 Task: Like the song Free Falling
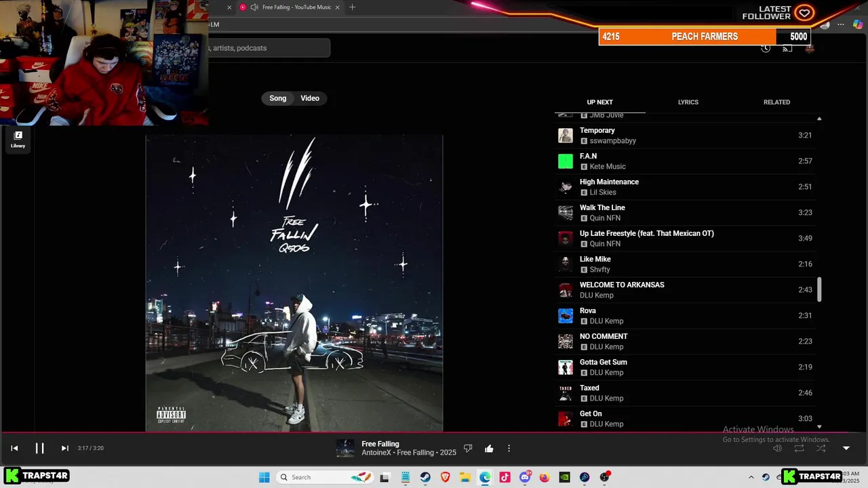489,448
